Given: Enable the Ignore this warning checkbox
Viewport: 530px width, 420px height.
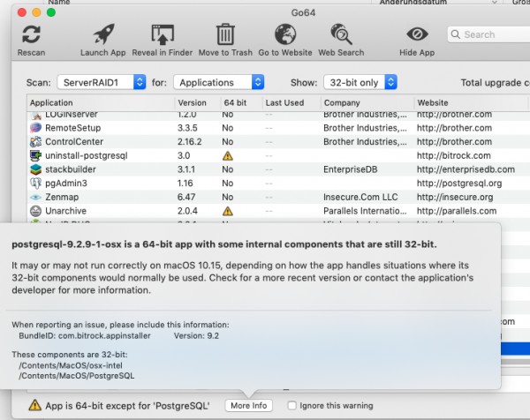Looking at the screenshot, I should click(291, 406).
